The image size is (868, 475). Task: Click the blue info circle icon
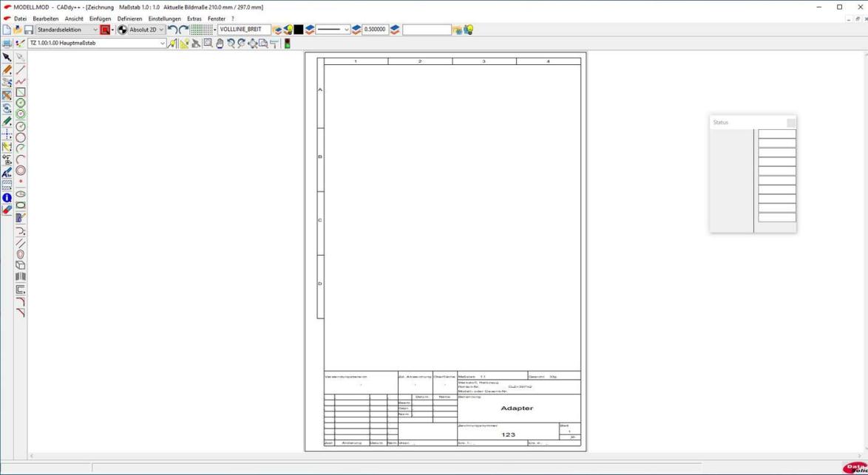(x=7, y=197)
